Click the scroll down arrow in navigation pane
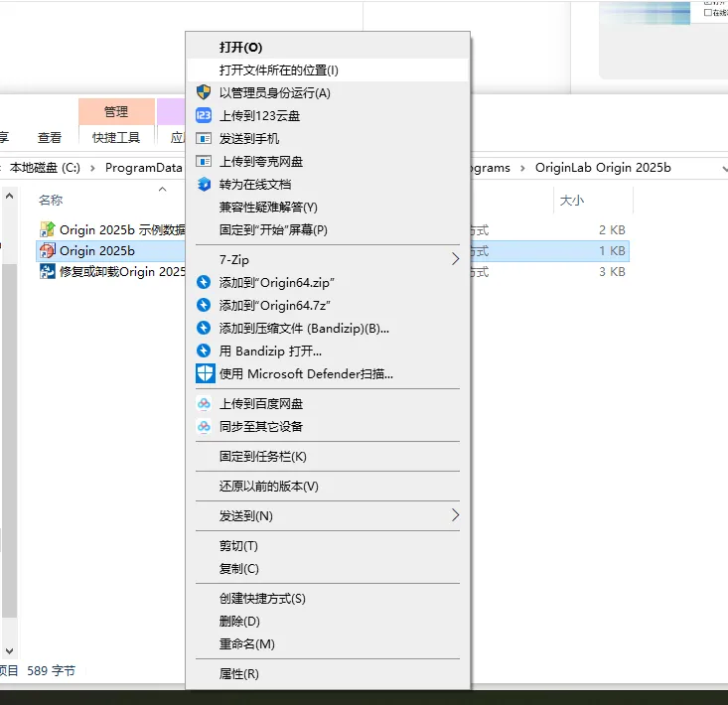Screen dimensions: 728x705 point(9,650)
